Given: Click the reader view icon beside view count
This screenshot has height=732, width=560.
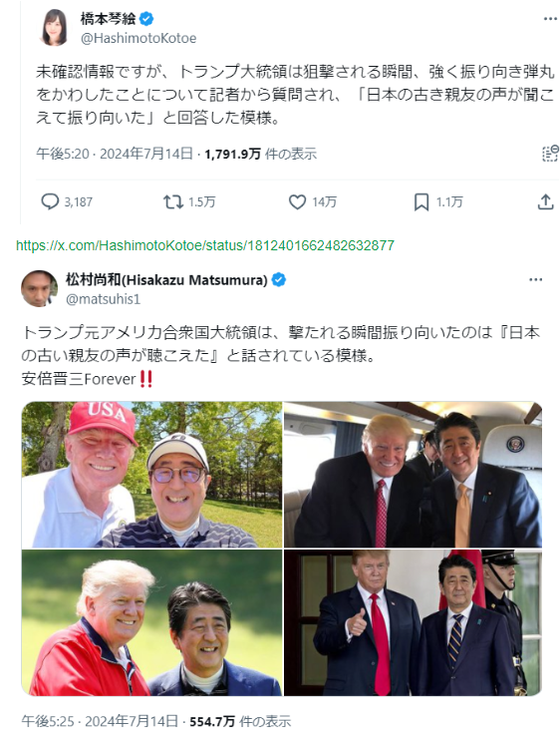Looking at the screenshot, I should (550, 154).
